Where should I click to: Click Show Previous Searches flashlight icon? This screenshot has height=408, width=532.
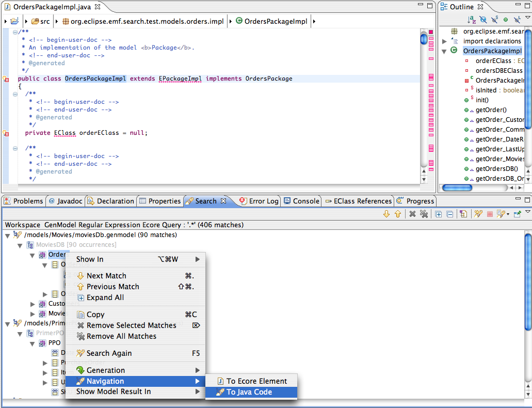click(x=501, y=214)
